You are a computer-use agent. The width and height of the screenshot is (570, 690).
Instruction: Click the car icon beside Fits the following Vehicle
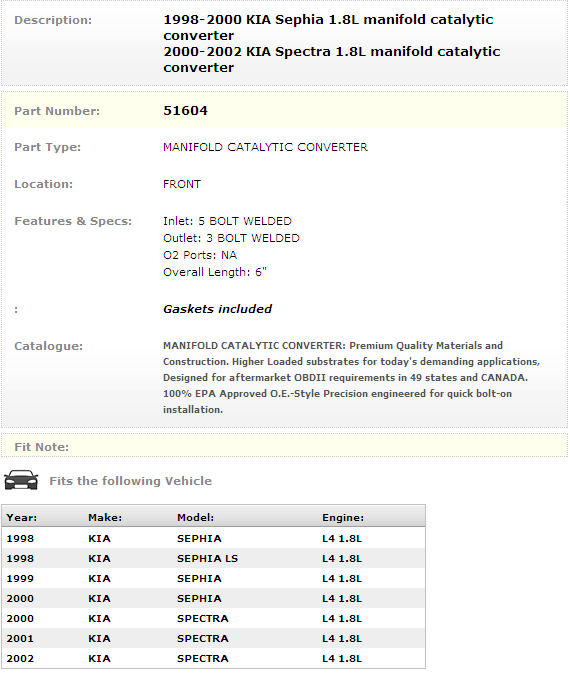click(x=21, y=480)
